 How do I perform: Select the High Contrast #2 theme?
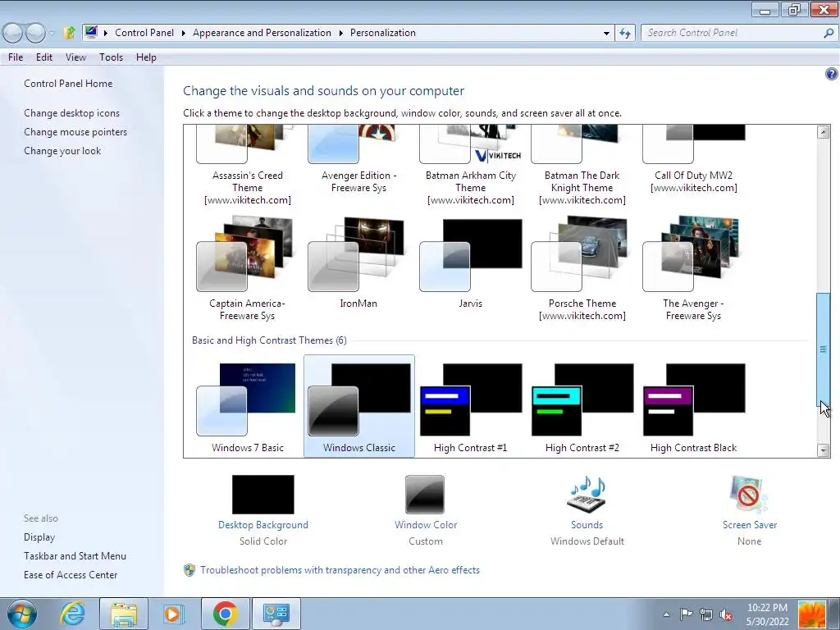[582, 407]
